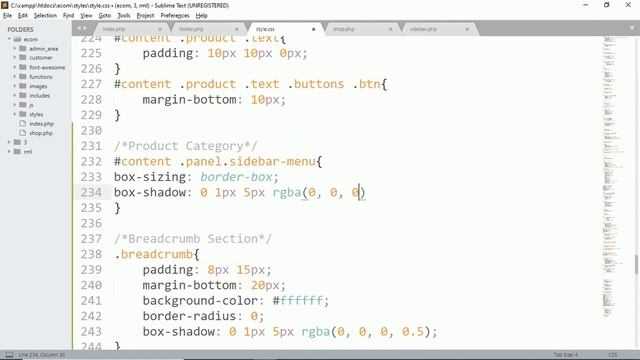The height and width of the screenshot is (360, 640).
Task: Open the File menu
Action: [7, 16]
